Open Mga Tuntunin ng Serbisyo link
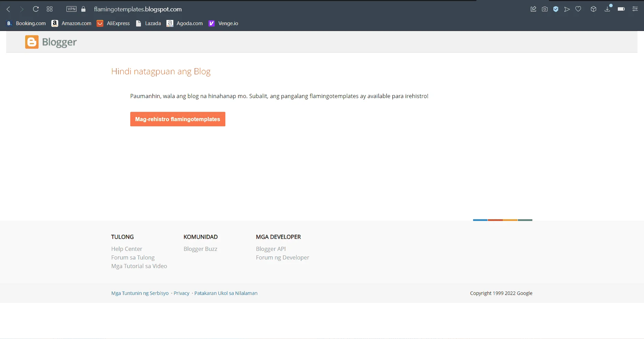644x339 pixels. point(140,293)
